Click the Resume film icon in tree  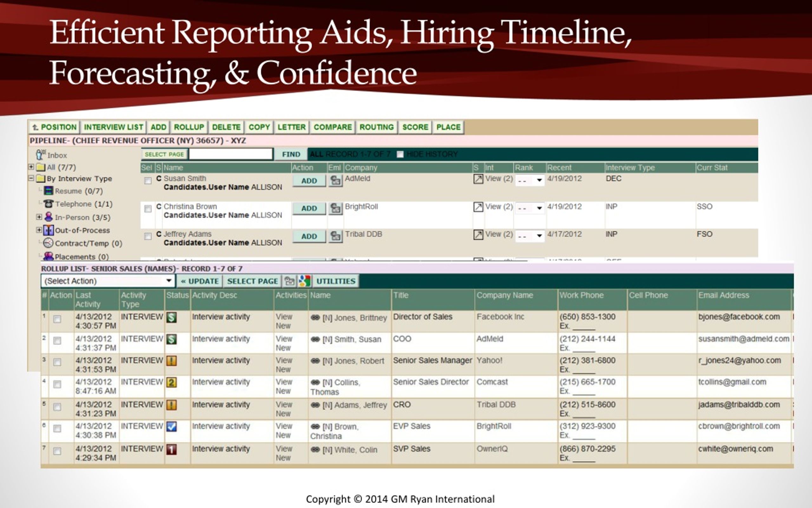click(x=49, y=191)
